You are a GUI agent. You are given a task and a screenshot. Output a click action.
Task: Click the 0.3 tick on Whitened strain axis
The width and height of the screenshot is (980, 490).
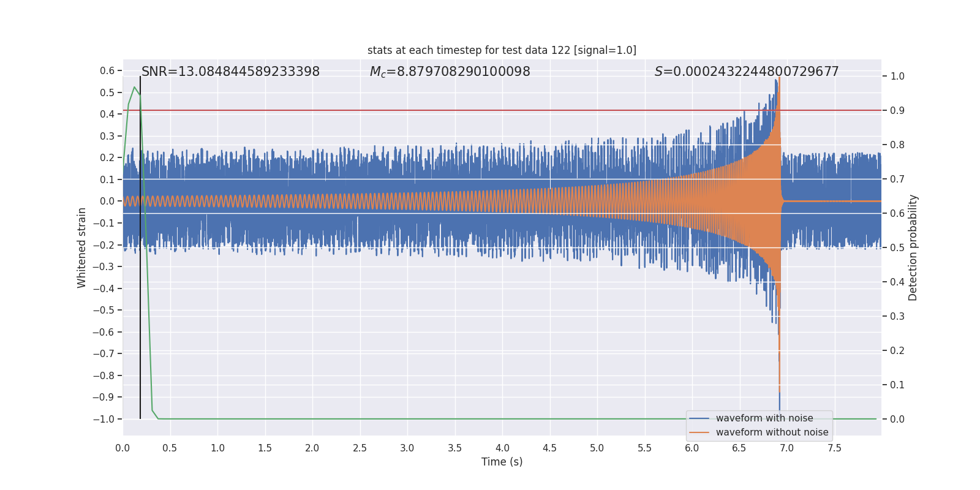click(107, 136)
